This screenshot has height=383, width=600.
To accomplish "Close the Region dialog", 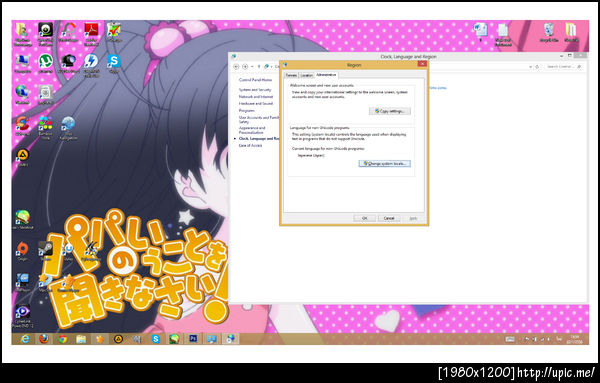I will point(422,64).
